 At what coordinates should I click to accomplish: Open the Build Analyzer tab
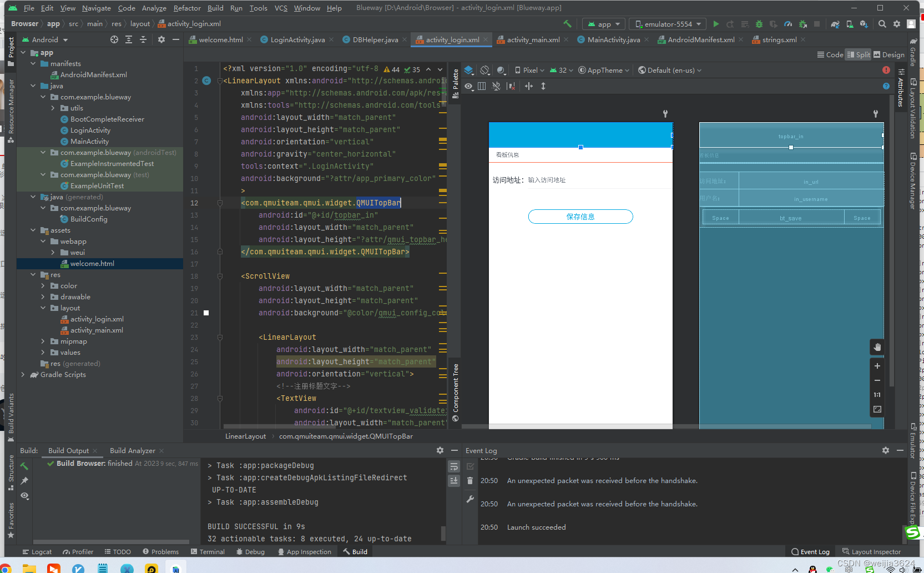click(x=133, y=450)
